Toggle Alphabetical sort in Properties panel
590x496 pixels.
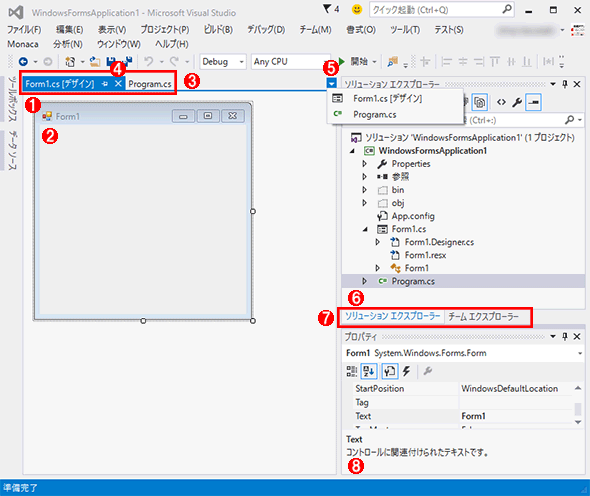tap(369, 371)
